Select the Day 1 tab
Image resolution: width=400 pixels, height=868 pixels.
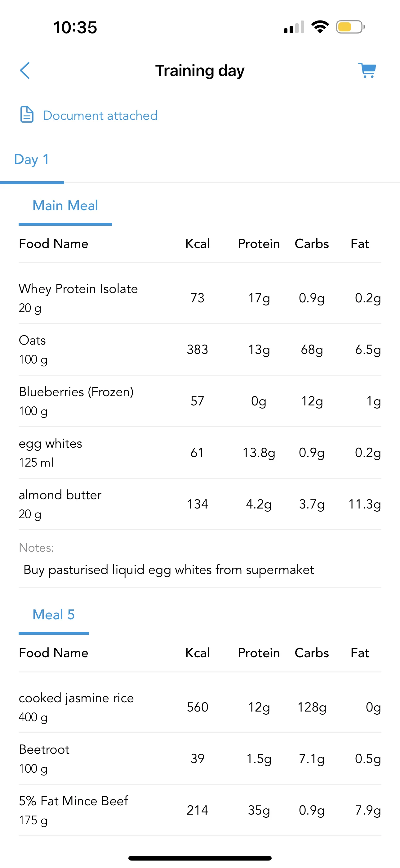click(32, 159)
